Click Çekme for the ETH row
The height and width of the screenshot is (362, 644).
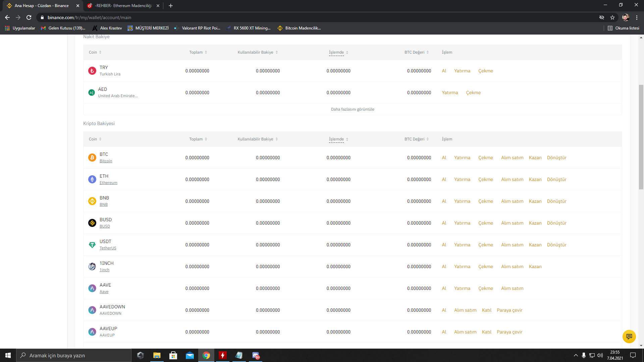[x=485, y=179]
